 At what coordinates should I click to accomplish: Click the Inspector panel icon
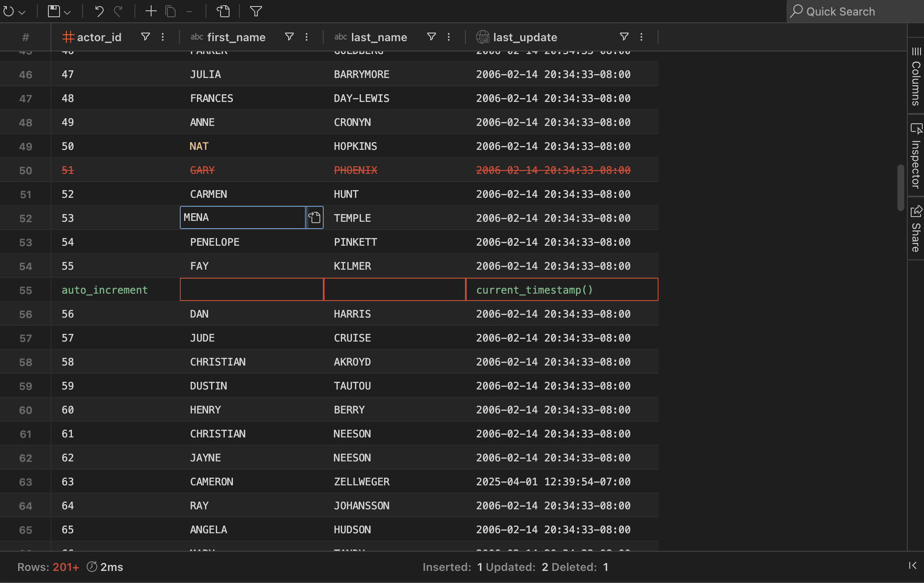(x=916, y=129)
